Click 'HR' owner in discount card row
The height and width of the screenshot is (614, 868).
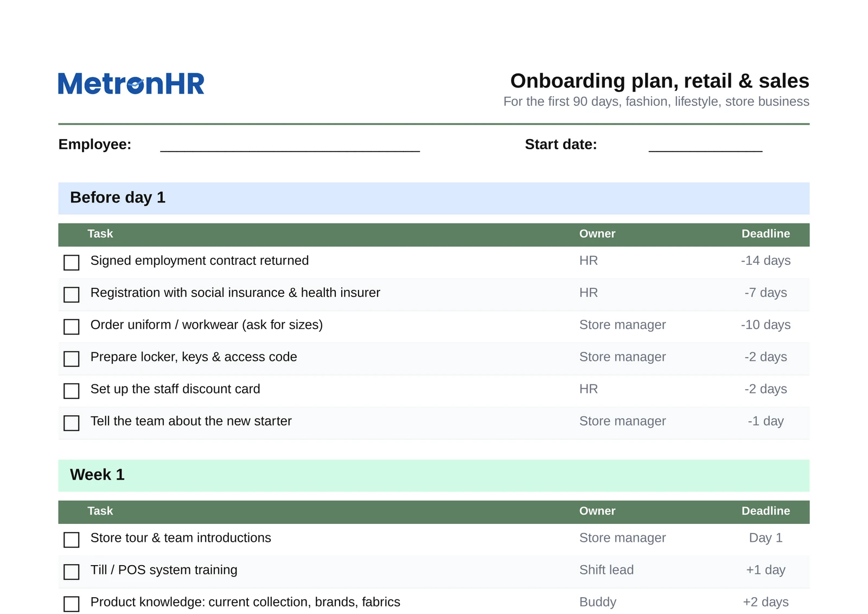pos(589,389)
